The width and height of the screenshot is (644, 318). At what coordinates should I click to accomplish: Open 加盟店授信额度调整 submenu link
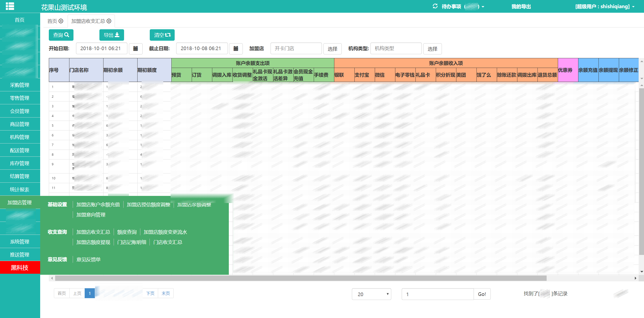point(148,205)
